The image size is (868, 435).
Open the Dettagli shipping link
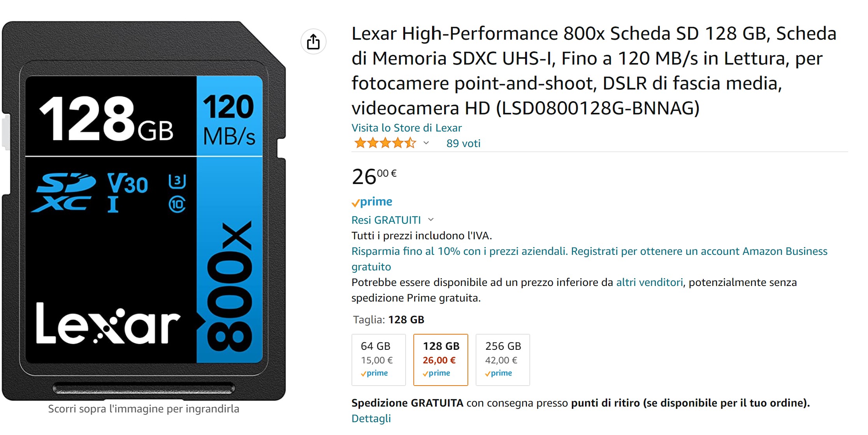[x=371, y=419]
